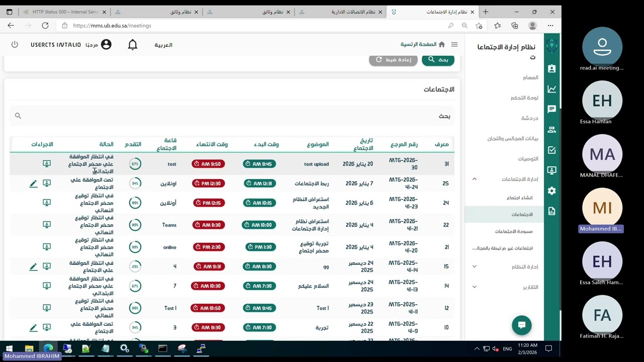644x362 pixels.
Task: Open the notifications bell
Action: click(133, 45)
